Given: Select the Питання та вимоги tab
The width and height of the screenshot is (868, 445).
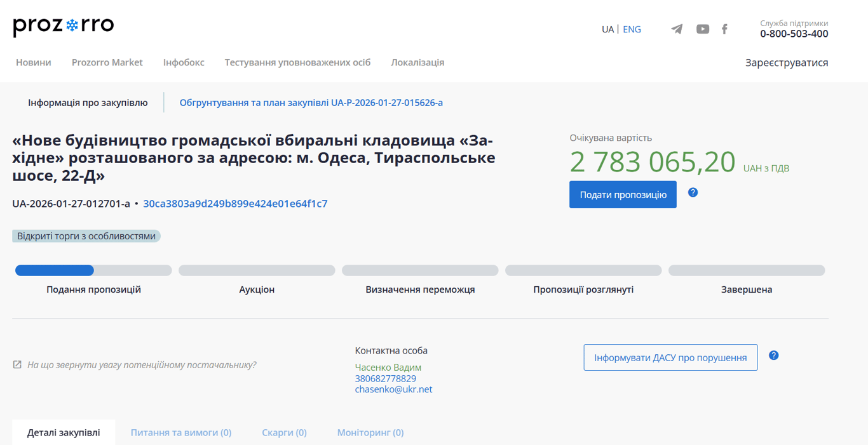Looking at the screenshot, I should click(180, 432).
